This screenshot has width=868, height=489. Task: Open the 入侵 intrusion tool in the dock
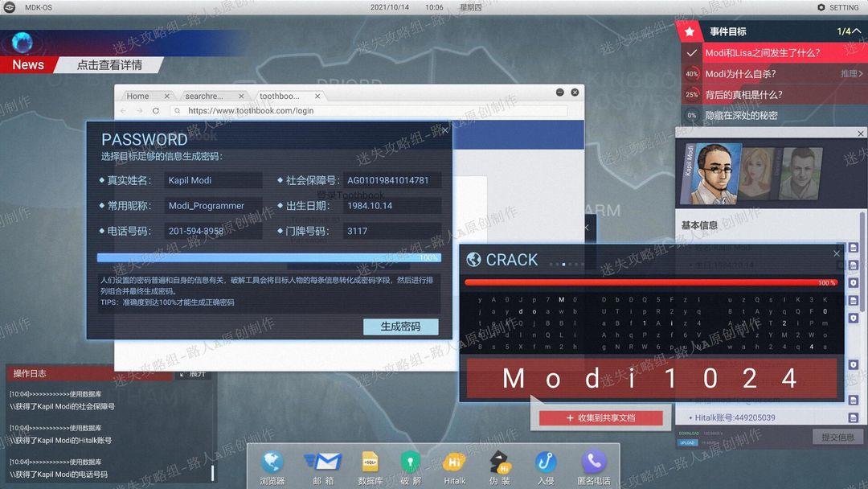(545, 468)
